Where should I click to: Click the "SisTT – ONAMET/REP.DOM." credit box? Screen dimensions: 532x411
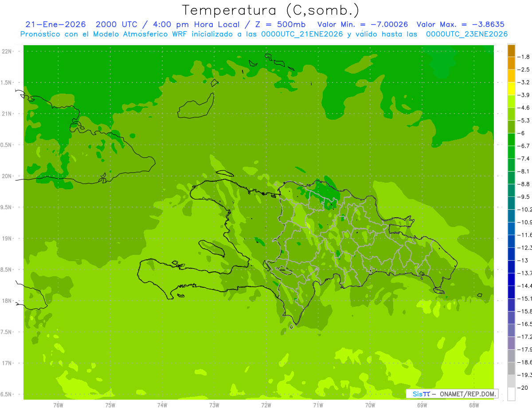452,394
